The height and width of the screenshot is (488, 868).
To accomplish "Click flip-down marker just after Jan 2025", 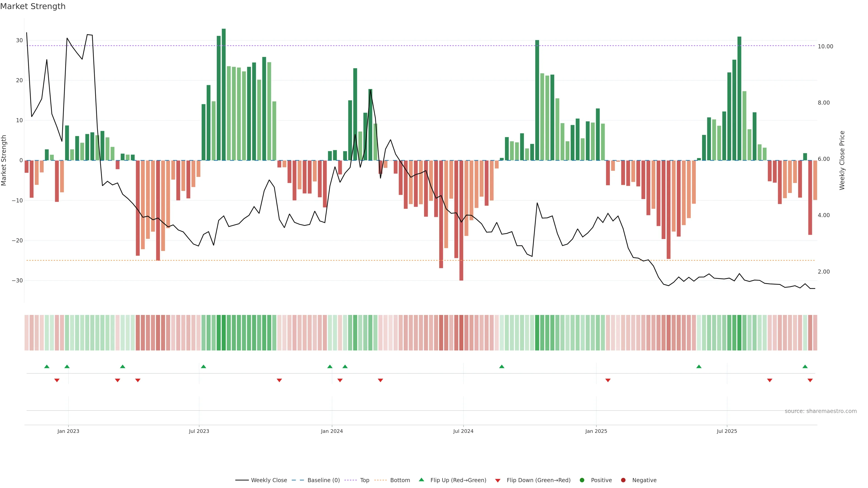I will 608,380.
